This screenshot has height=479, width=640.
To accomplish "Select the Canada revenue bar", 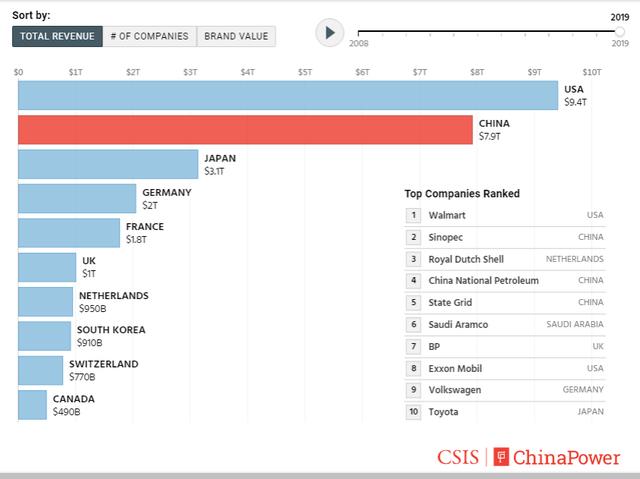I will click(x=32, y=404).
